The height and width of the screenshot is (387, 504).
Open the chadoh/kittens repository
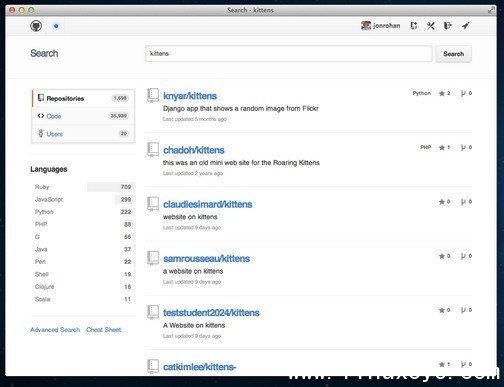pos(194,150)
